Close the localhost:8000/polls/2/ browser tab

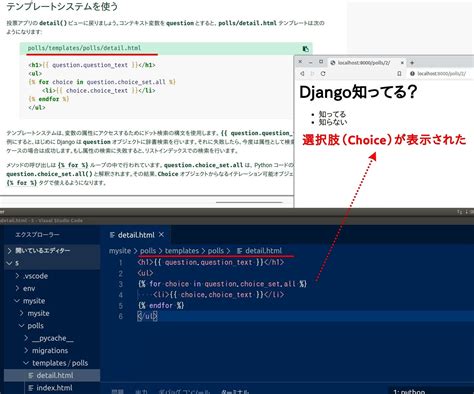click(402, 63)
